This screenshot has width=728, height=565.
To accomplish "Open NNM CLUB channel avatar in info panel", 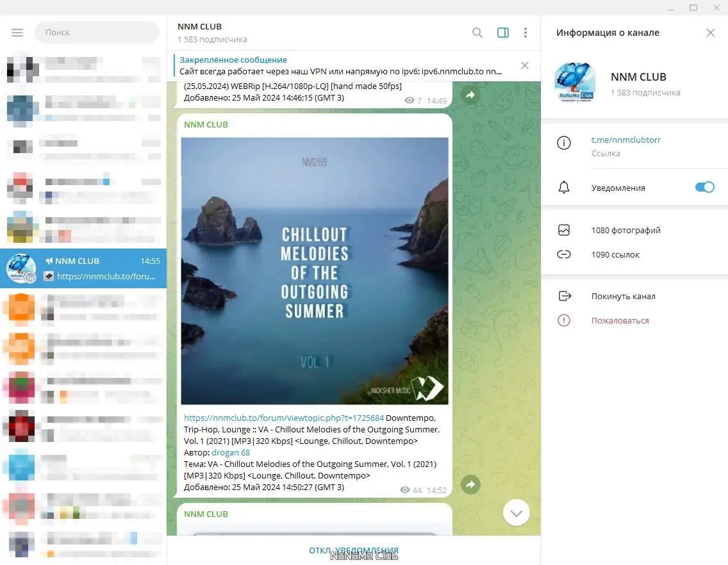I will [575, 83].
